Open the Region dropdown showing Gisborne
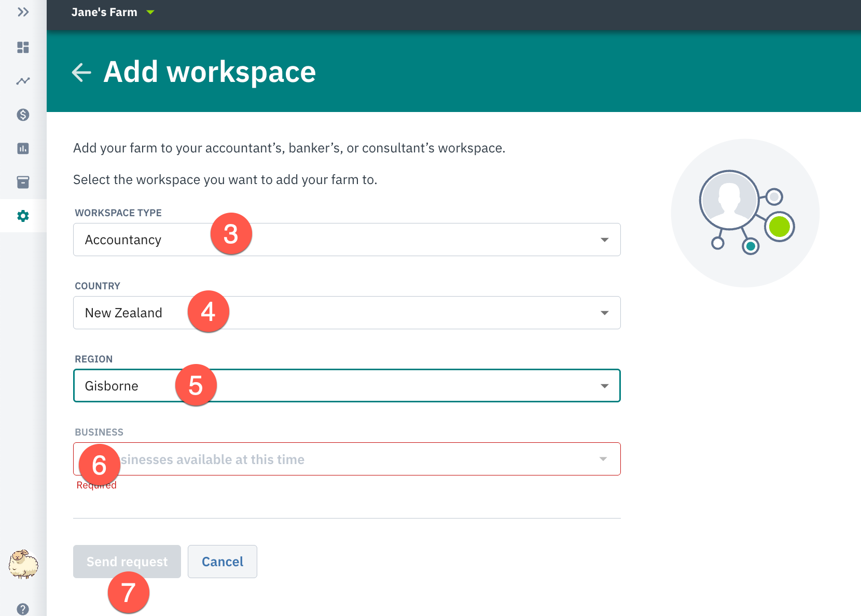The width and height of the screenshot is (861, 616). click(x=347, y=386)
